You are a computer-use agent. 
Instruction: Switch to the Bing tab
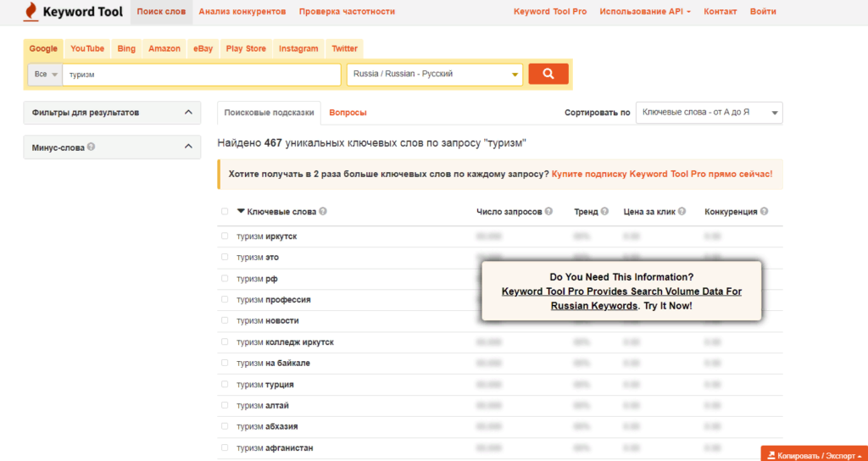pyautogui.click(x=126, y=48)
